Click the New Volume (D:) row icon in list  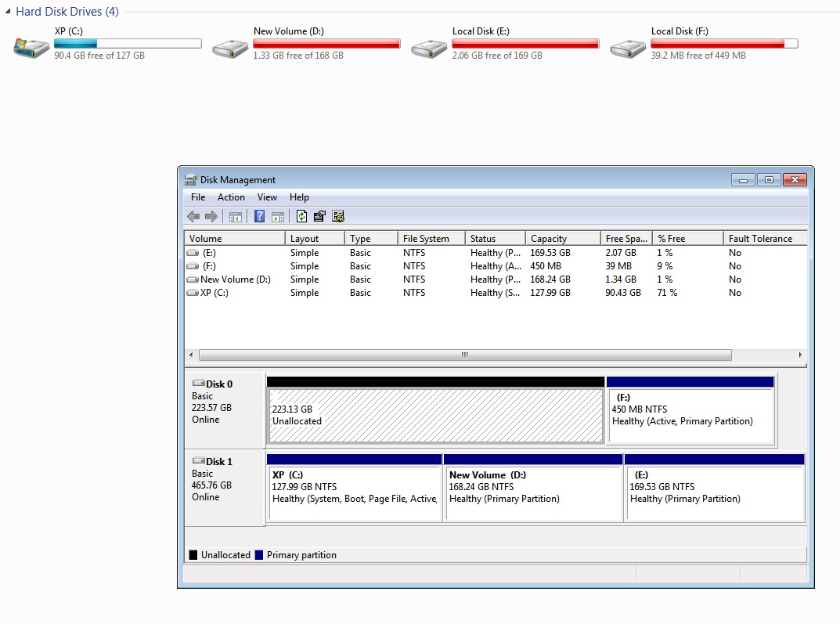point(193,280)
